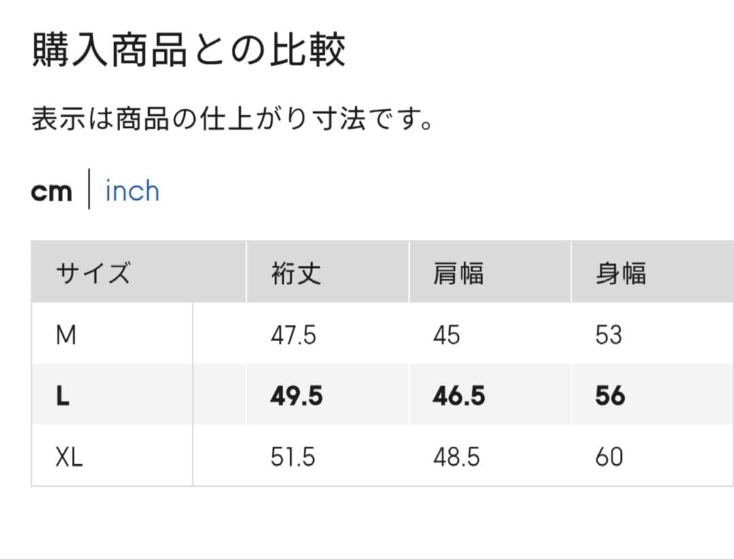This screenshot has height=560, width=734.
Task: Click the 45 shoulder width value
Action: pos(447,335)
